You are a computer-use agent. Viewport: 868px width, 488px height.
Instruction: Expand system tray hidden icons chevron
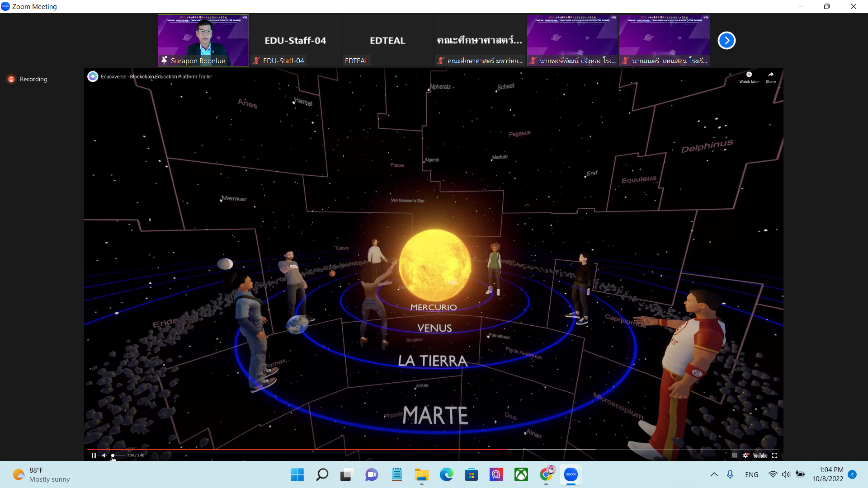point(714,474)
